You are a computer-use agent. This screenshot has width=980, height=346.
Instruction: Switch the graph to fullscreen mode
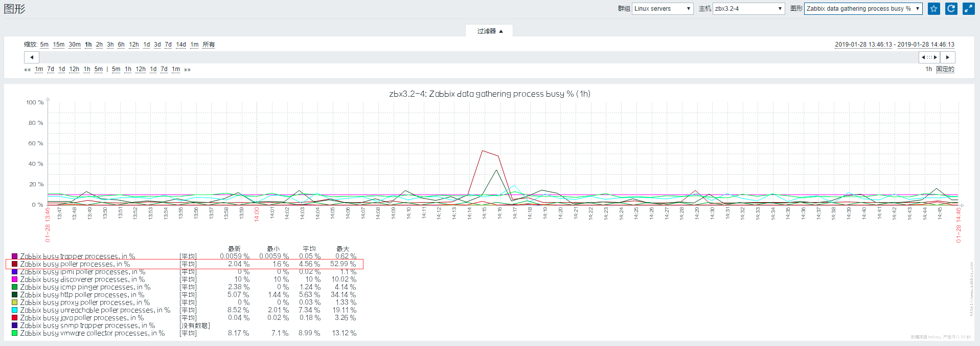coord(969,9)
